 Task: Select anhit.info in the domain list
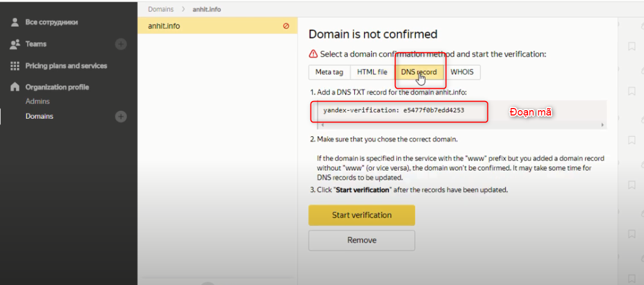pos(164,26)
